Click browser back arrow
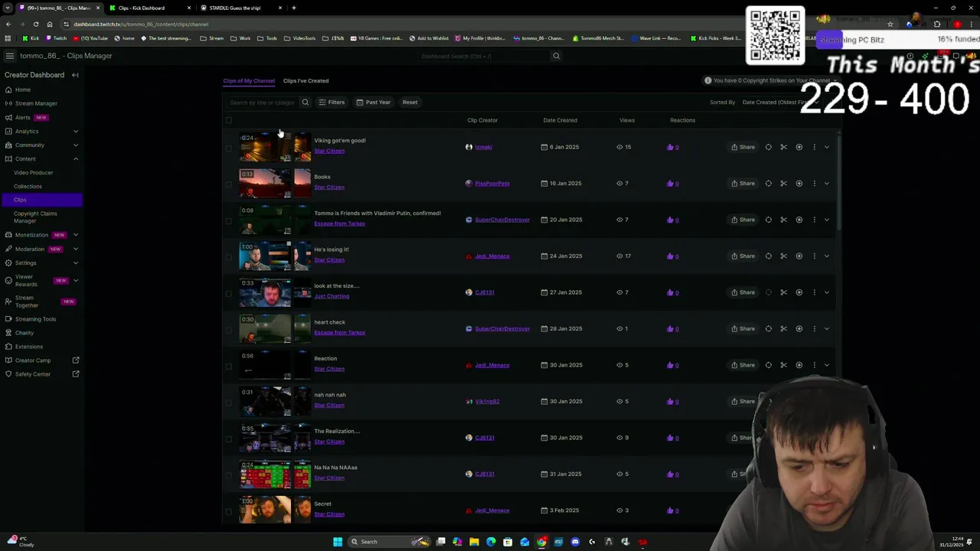 point(8,24)
